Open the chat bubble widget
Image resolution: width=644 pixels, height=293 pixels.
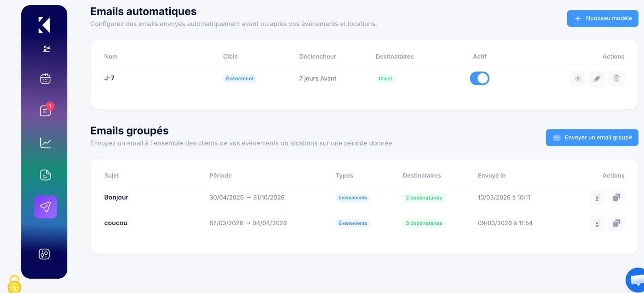point(636,281)
